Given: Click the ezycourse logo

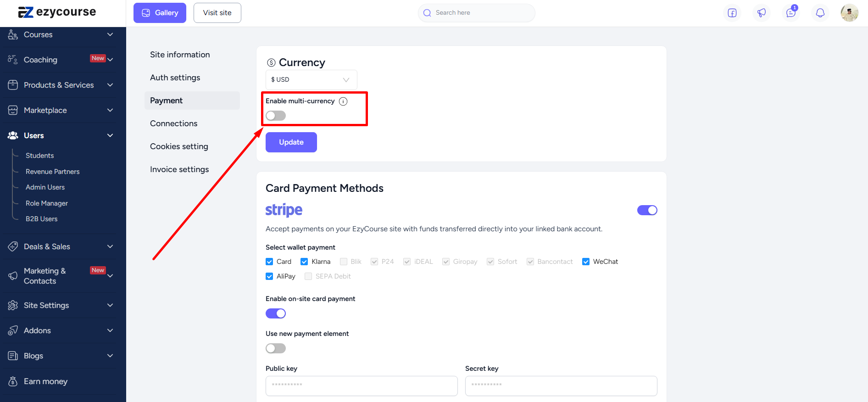Looking at the screenshot, I should pyautogui.click(x=57, y=12).
